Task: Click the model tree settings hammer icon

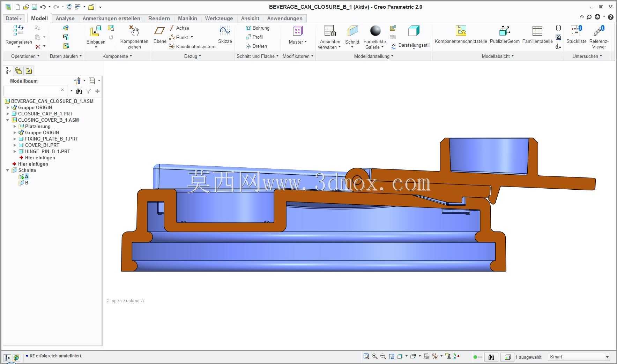Action: point(77,81)
